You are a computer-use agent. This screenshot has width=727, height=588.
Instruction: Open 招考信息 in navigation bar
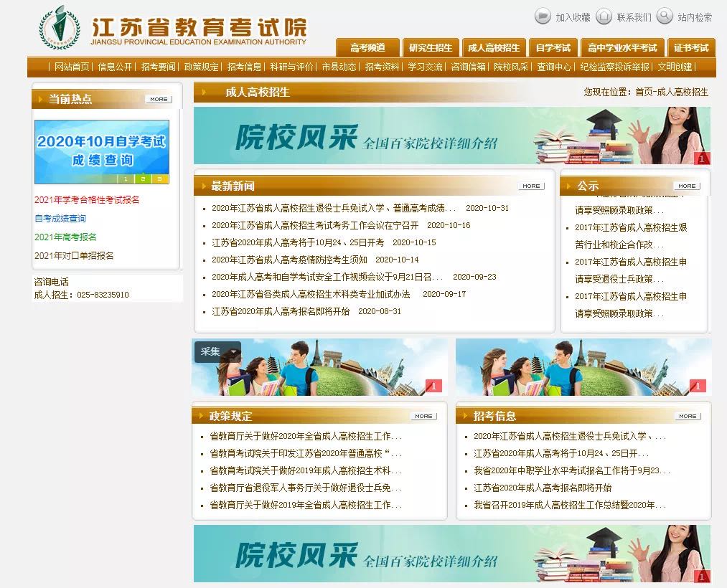tap(244, 67)
